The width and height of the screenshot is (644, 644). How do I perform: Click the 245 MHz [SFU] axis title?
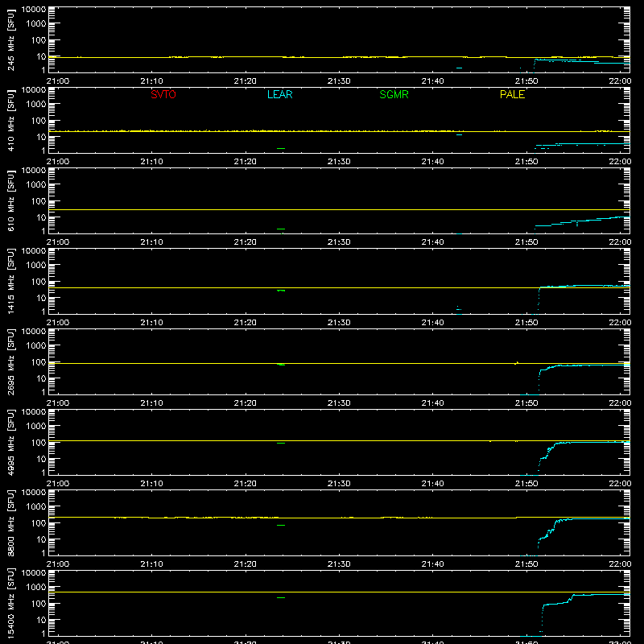tap(10, 39)
